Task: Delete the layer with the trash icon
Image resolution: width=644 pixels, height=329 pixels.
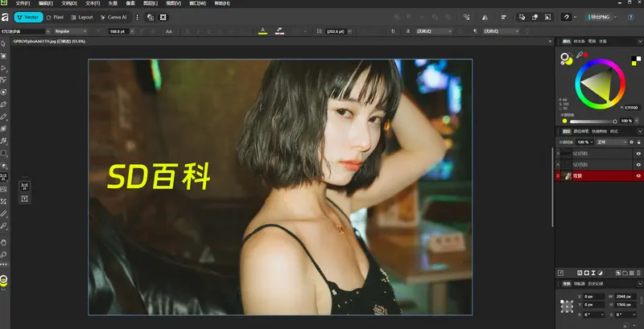Action: coord(638,273)
